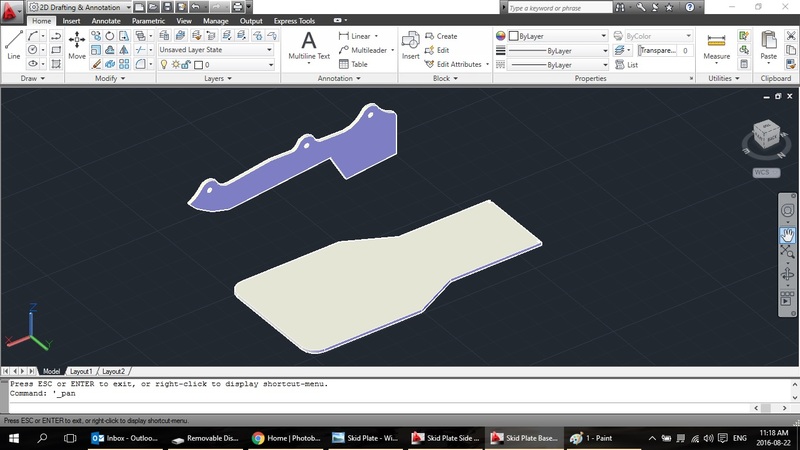Click the Create block button
Screen dimensions: 800x450
(441, 36)
